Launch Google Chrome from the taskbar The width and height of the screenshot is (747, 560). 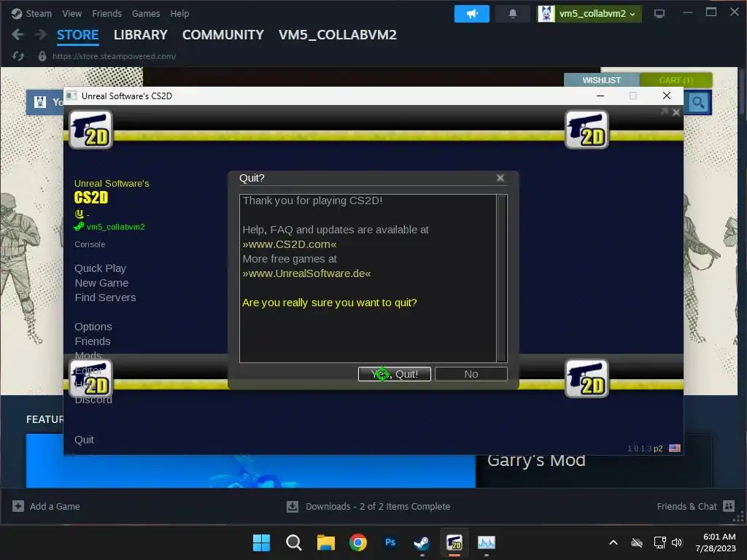[x=357, y=542]
